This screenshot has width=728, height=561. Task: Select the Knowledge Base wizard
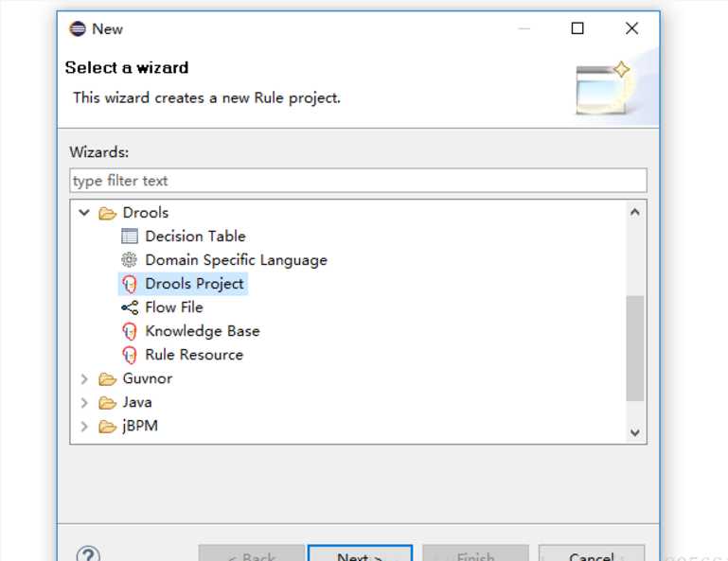(203, 331)
